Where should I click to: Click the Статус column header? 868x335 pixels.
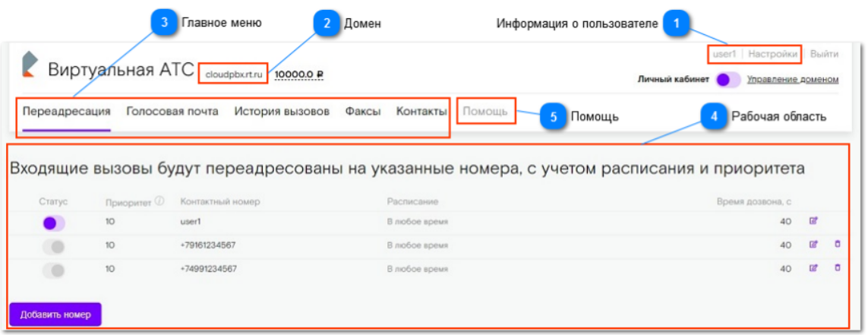tap(53, 201)
